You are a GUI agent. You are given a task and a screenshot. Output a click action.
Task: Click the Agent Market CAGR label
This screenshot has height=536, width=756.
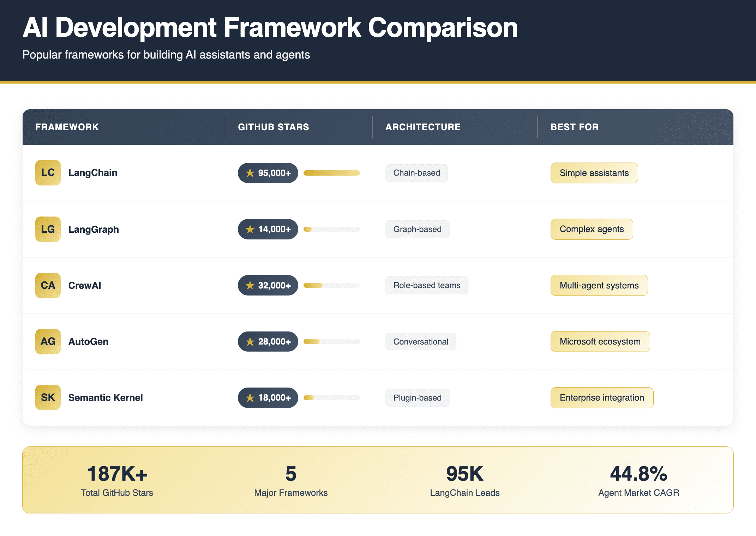point(639,493)
